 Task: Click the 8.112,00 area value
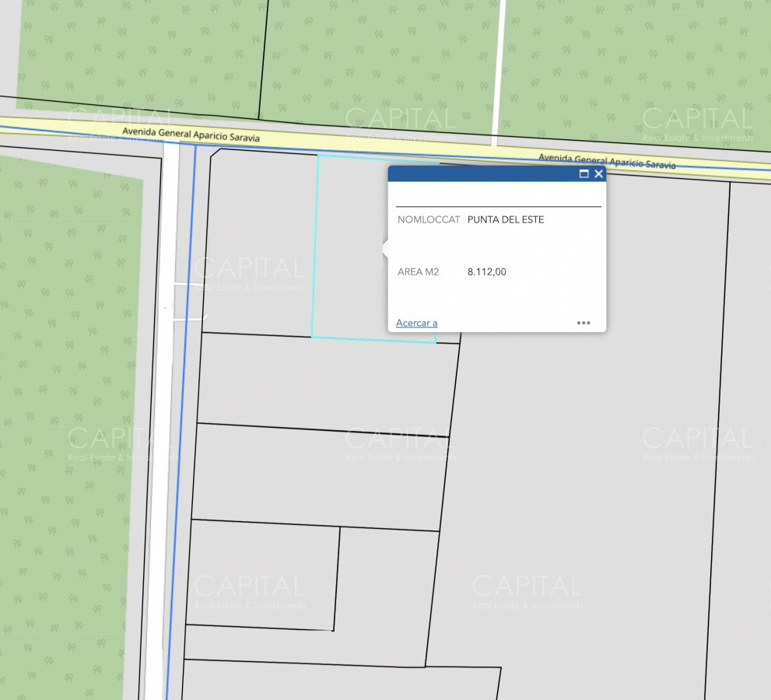tap(486, 272)
